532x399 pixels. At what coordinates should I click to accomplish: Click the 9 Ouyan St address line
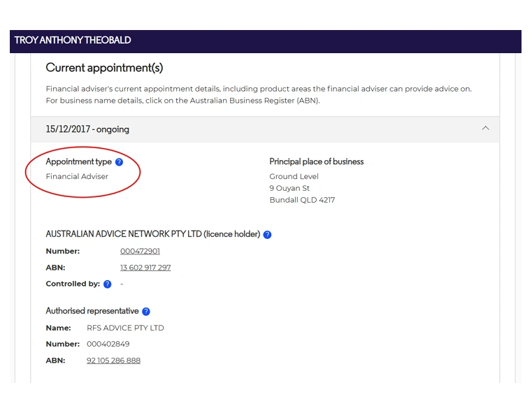(289, 188)
